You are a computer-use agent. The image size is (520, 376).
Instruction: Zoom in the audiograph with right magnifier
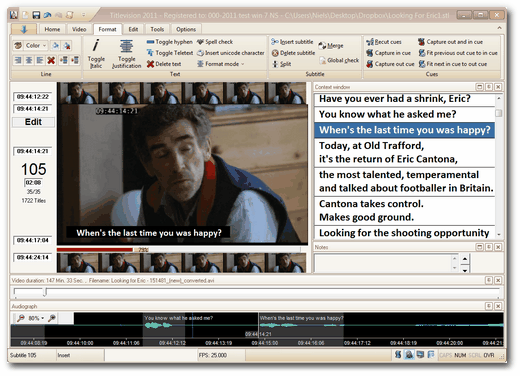pyautogui.click(x=52, y=318)
